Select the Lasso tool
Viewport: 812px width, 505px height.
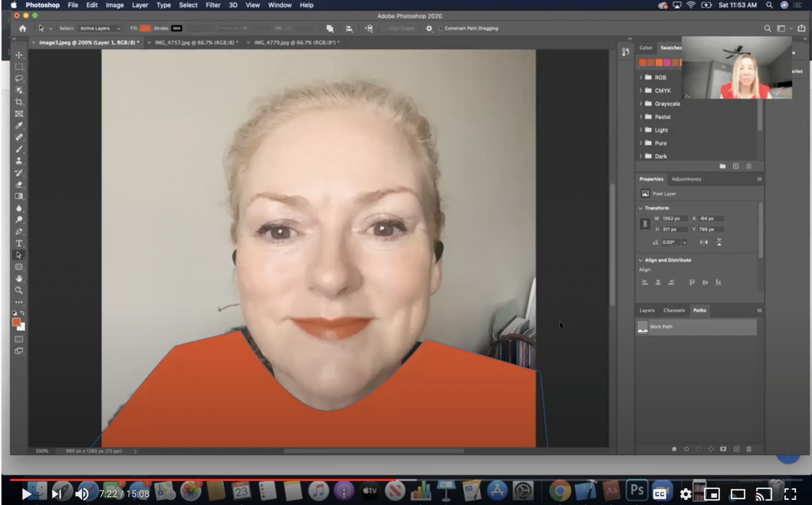tap(19, 79)
